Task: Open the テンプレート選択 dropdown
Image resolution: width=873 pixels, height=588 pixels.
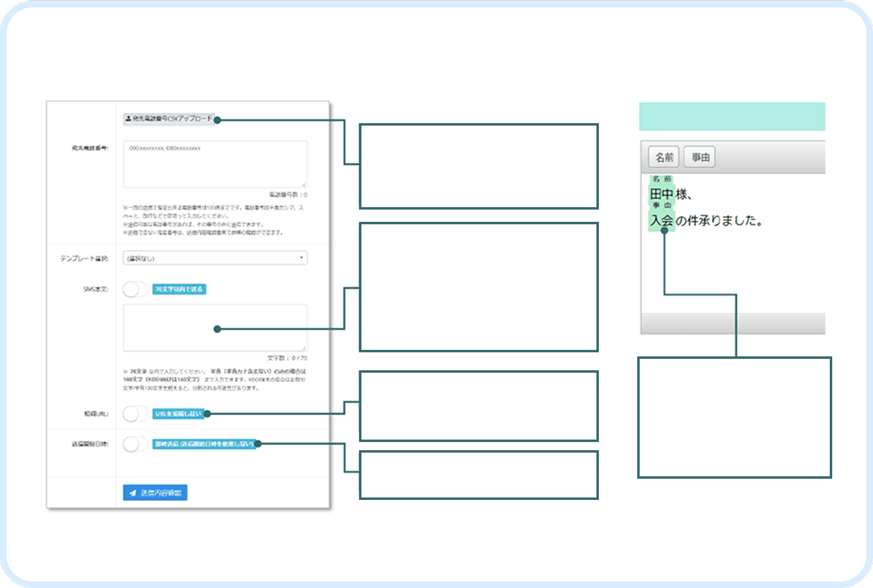Action: point(215,258)
